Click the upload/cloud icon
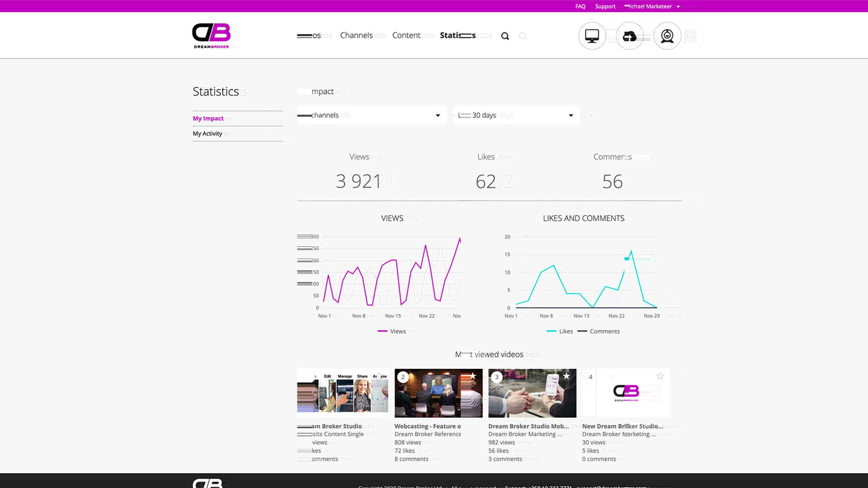This screenshot has width=868, height=488. pyautogui.click(x=630, y=36)
